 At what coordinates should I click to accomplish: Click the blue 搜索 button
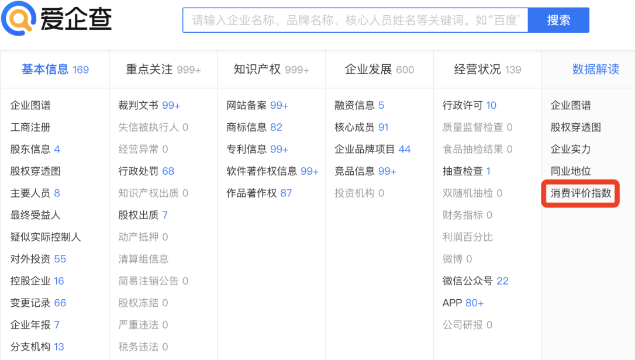[558, 20]
